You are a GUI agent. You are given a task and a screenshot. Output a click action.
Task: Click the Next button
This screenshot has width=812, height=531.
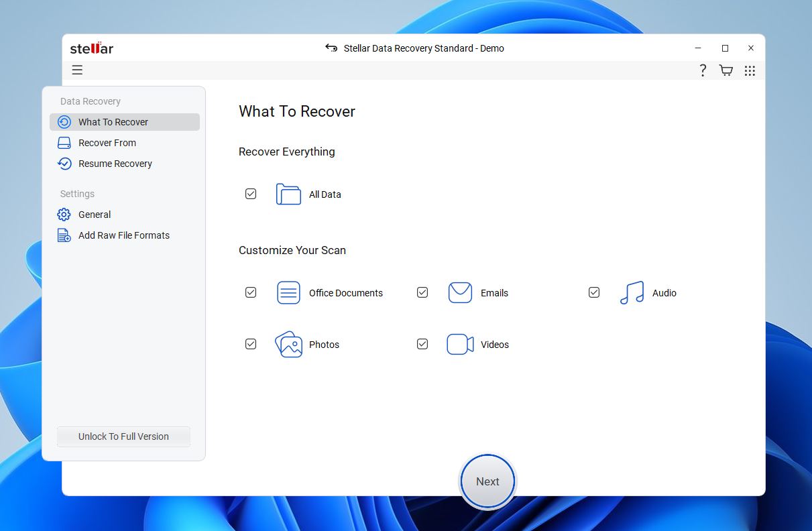click(x=487, y=481)
